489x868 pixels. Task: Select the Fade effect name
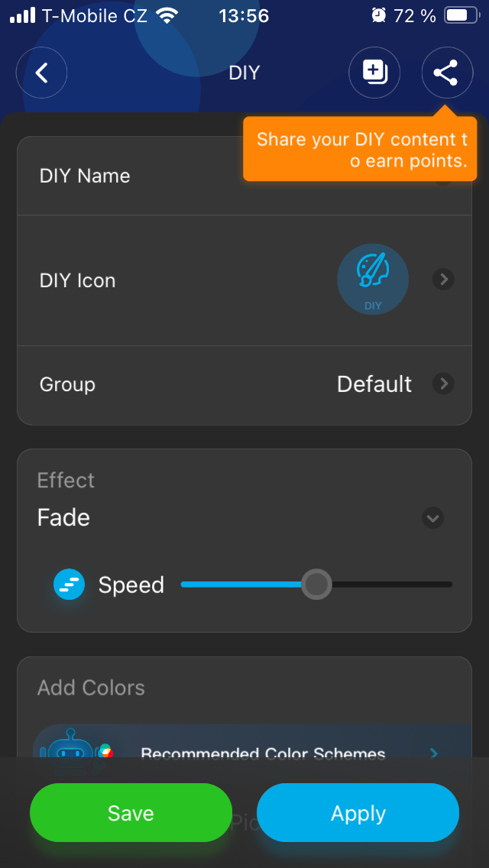coord(64,518)
